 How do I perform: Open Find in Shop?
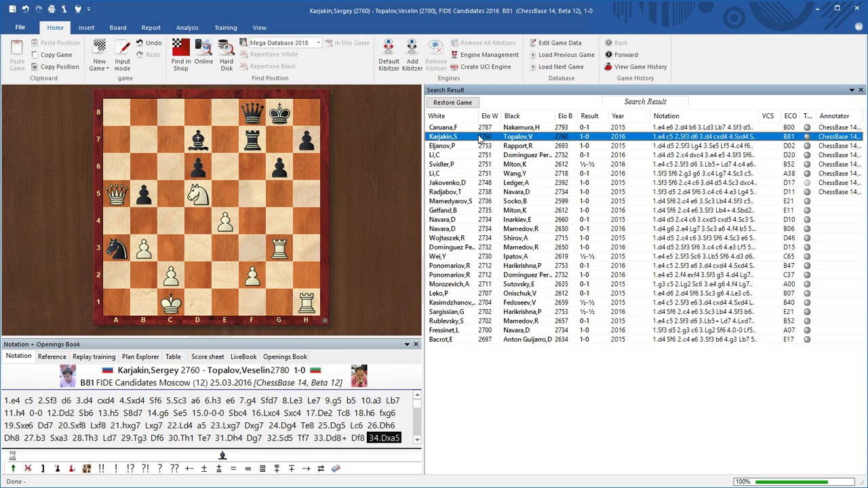pos(180,56)
